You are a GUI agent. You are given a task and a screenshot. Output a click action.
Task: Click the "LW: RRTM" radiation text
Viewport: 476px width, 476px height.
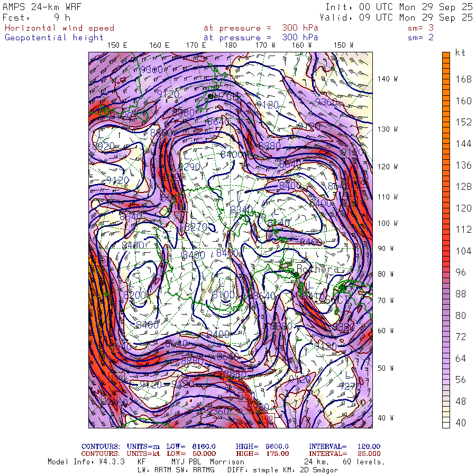154,470
